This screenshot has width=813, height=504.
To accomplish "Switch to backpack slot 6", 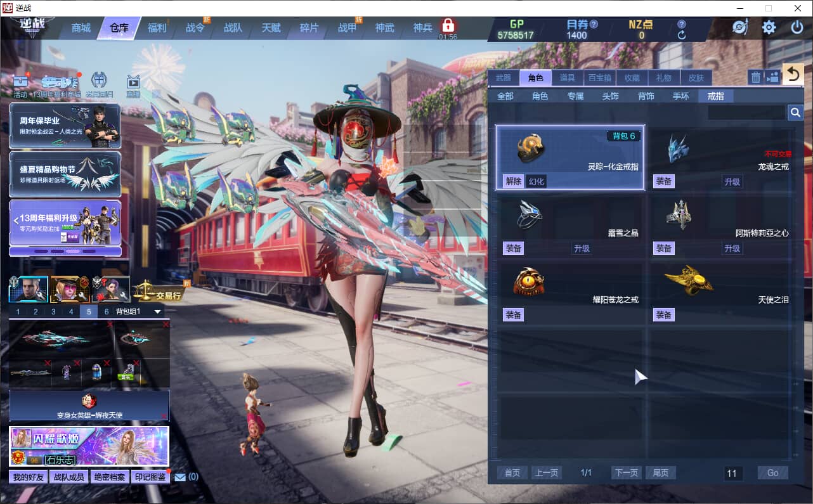I will coord(107,312).
